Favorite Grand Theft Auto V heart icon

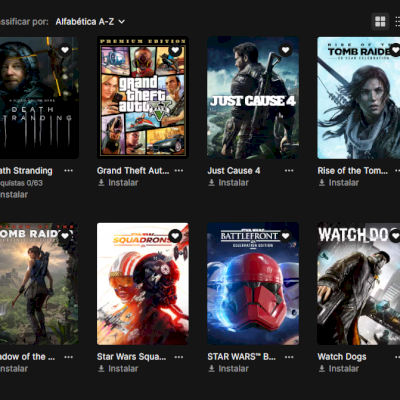point(175,50)
